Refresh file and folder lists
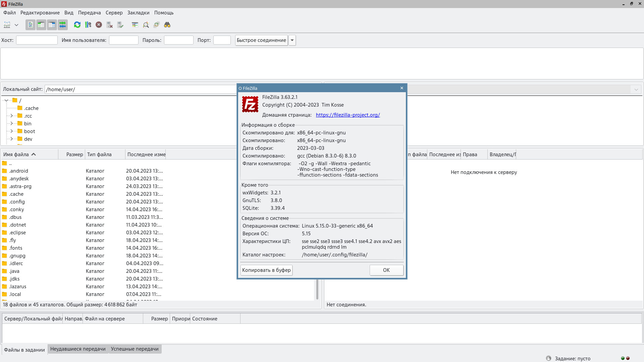 [77, 25]
